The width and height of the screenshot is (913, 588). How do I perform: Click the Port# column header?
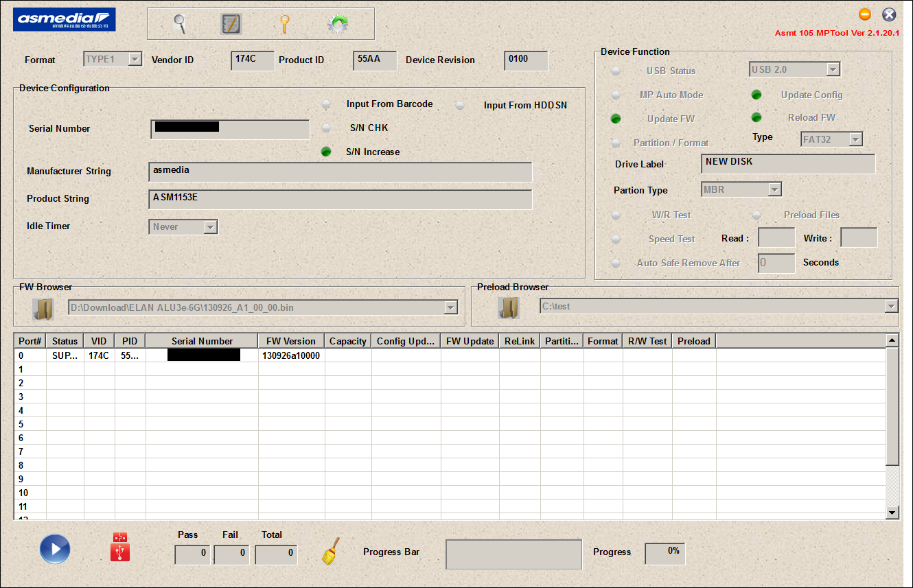[x=30, y=341]
